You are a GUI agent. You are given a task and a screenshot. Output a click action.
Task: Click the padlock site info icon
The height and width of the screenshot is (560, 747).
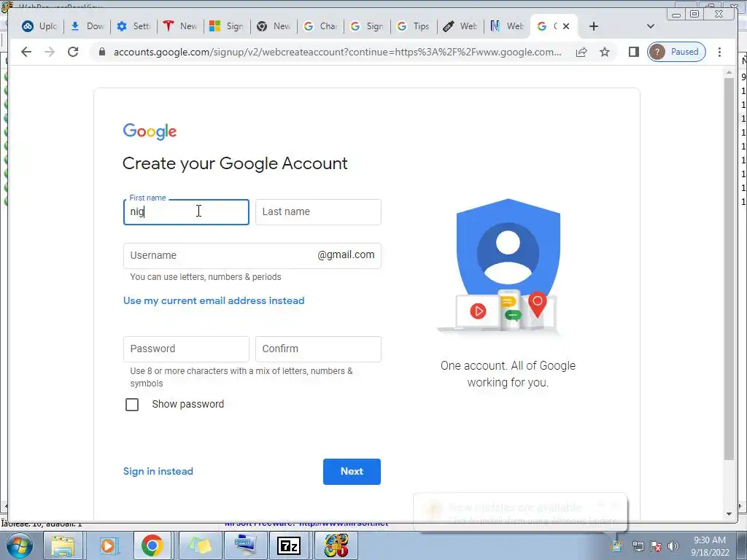coord(101,52)
